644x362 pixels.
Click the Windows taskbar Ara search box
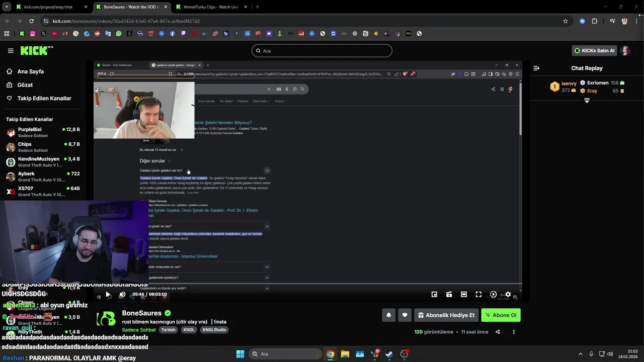284,354
